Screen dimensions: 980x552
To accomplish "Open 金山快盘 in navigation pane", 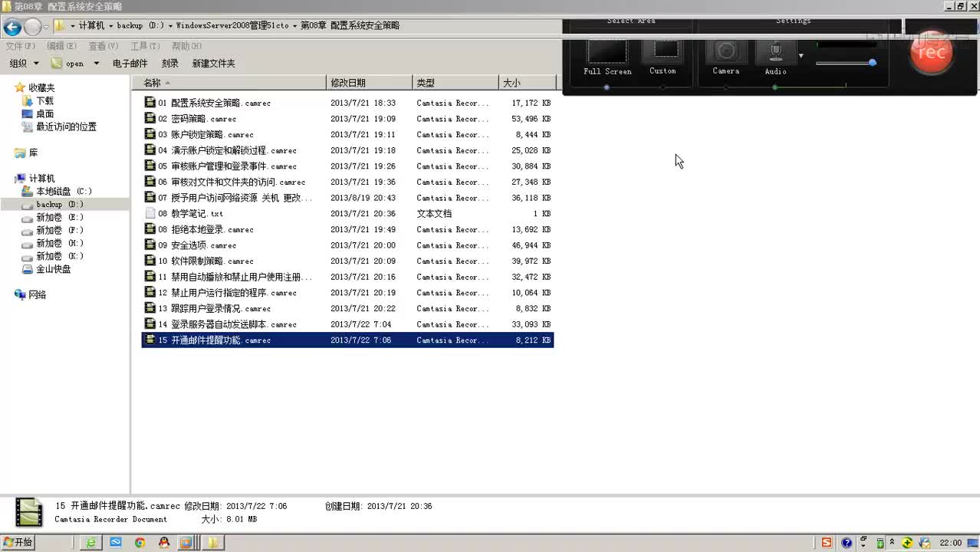I will 47,269.
